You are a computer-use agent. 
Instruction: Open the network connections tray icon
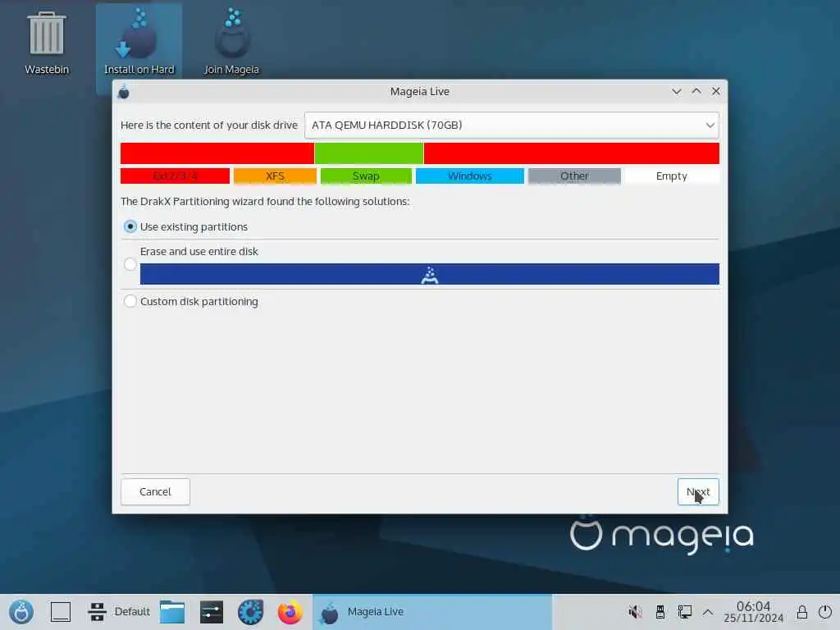click(x=685, y=612)
